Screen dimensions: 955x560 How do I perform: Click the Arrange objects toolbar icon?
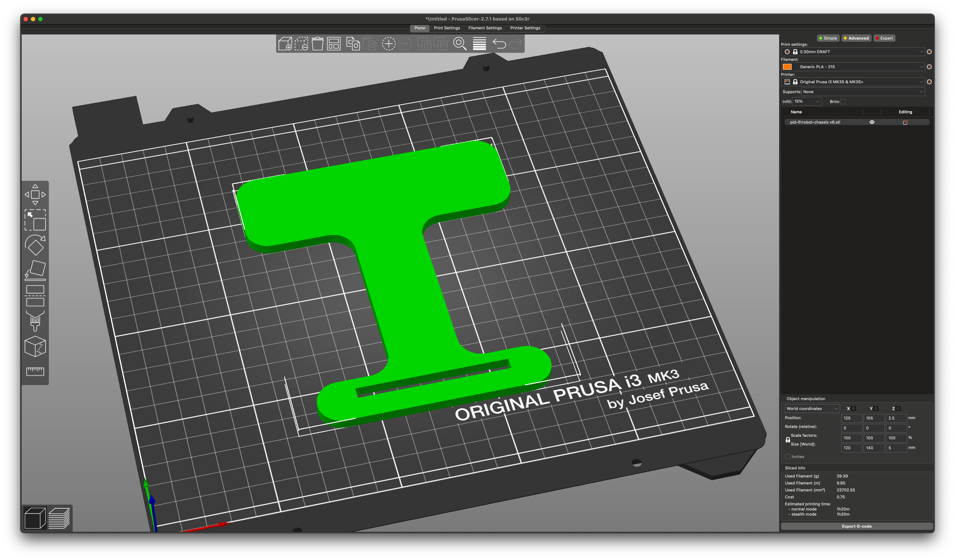(333, 44)
